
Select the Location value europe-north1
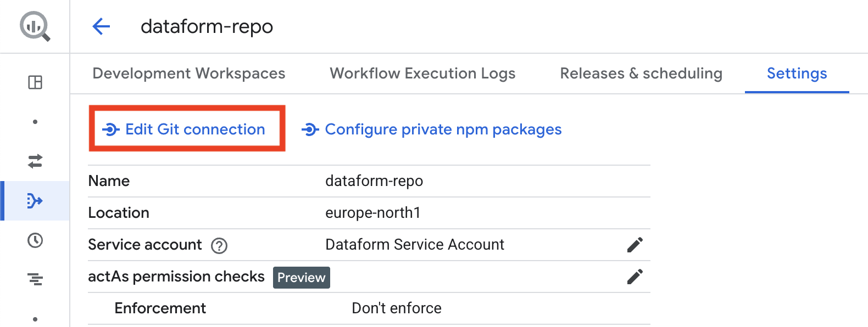point(373,213)
